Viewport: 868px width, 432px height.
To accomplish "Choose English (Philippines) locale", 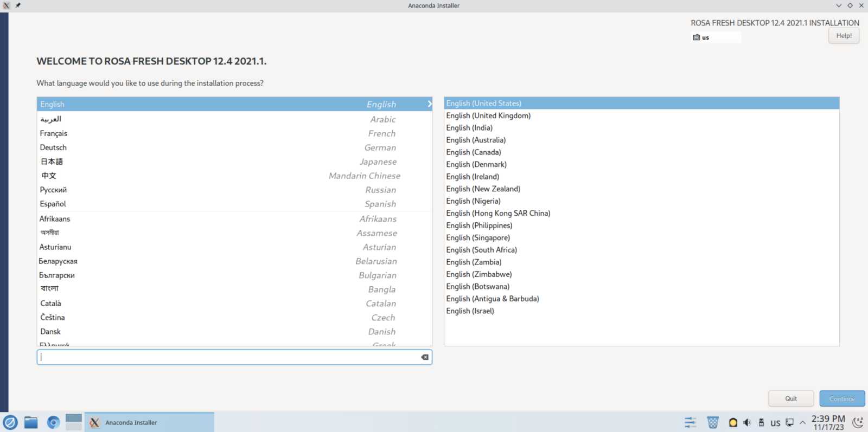I will coord(641,225).
